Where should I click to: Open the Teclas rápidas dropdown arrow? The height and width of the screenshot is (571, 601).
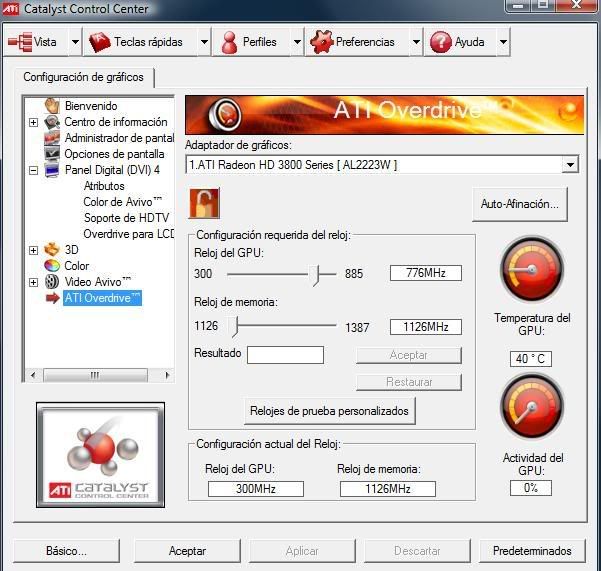tap(204, 42)
